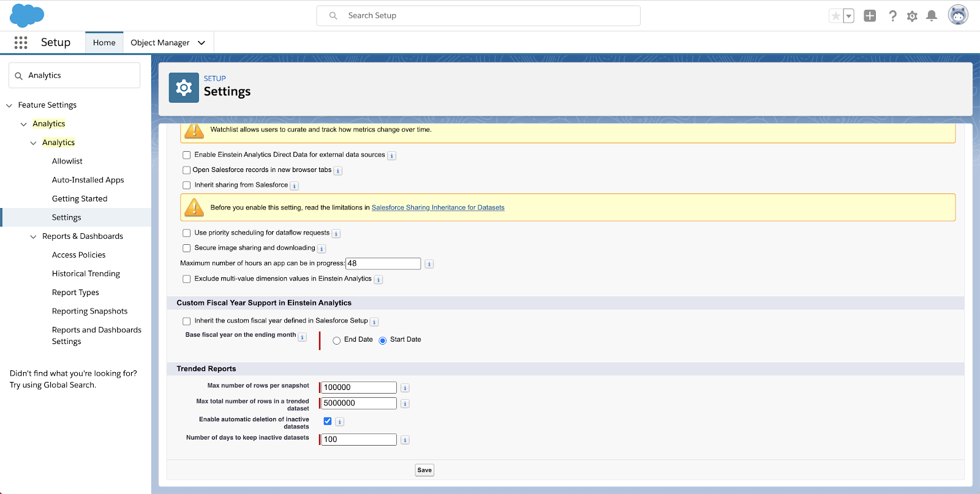Viewport: 980px width, 494px height.
Task: Click the days to keep inactive datasets field
Action: click(359, 440)
